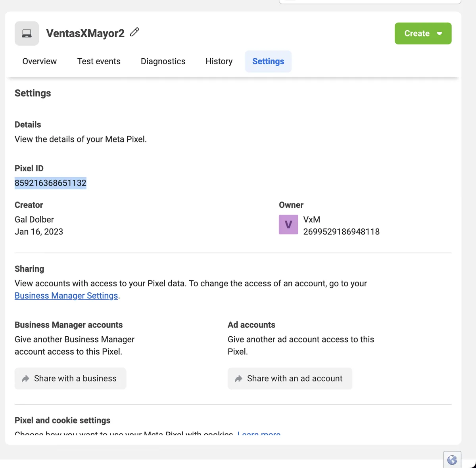The image size is (476, 468).
Task: Open the Test events tab
Action: pyautogui.click(x=99, y=61)
